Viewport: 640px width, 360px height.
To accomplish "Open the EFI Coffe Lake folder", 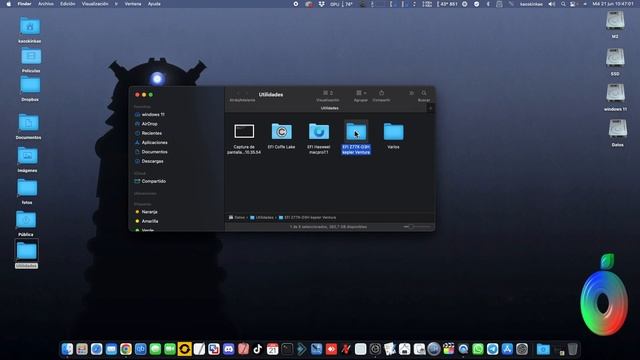I will [282, 132].
